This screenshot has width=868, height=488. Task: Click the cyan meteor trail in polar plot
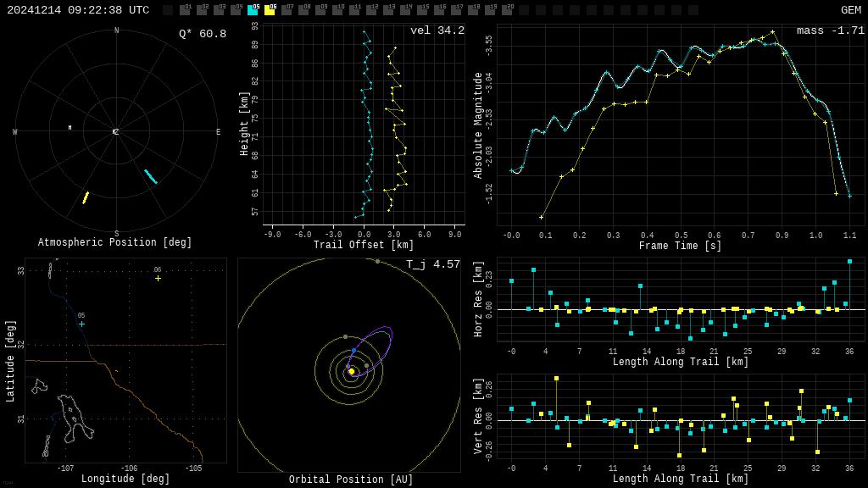151,176
